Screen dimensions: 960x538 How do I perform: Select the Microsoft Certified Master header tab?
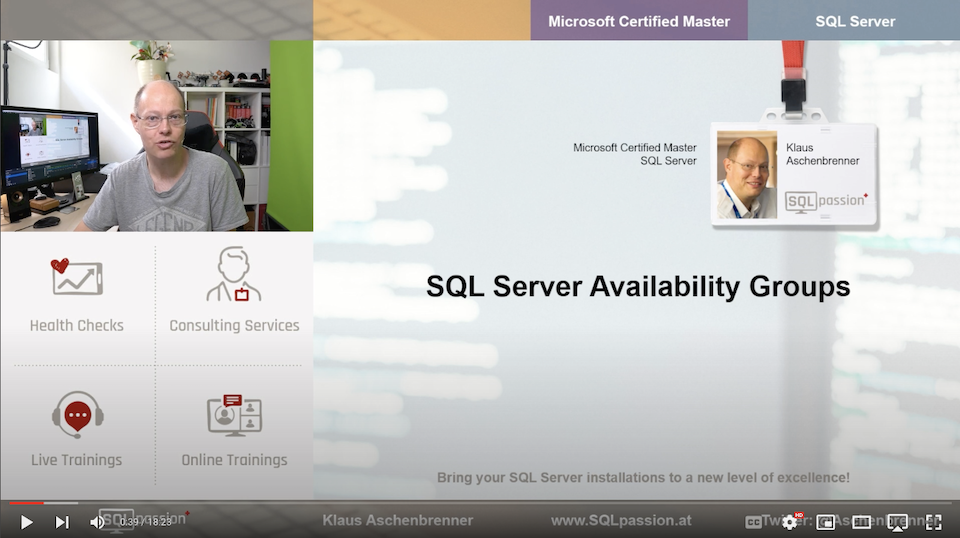pyautogui.click(x=639, y=21)
